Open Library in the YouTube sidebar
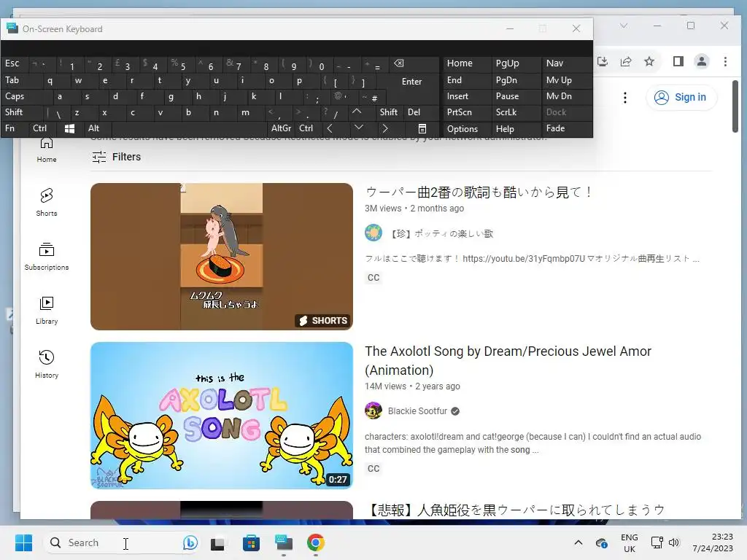 (x=46, y=310)
